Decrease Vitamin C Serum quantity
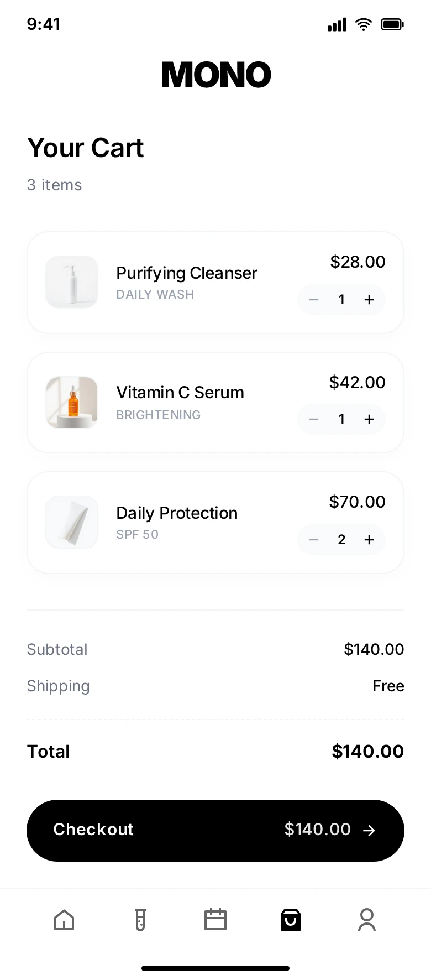Viewport: 431px width, 980px height. pyautogui.click(x=314, y=419)
